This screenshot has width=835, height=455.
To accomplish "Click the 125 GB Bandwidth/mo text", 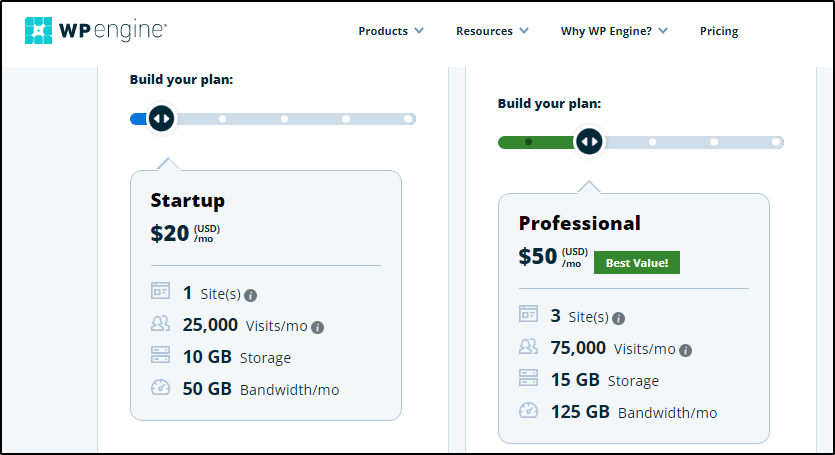I will [x=634, y=412].
